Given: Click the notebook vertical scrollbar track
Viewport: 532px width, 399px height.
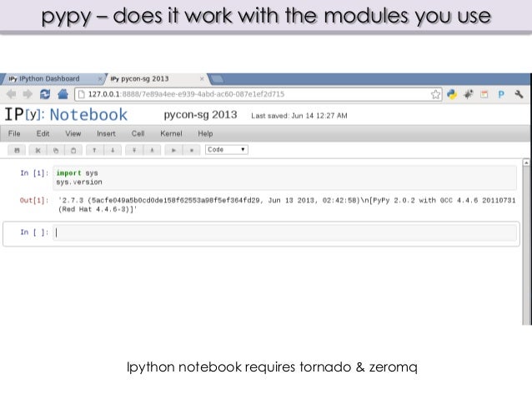Looking at the screenshot, I should click(526, 245).
